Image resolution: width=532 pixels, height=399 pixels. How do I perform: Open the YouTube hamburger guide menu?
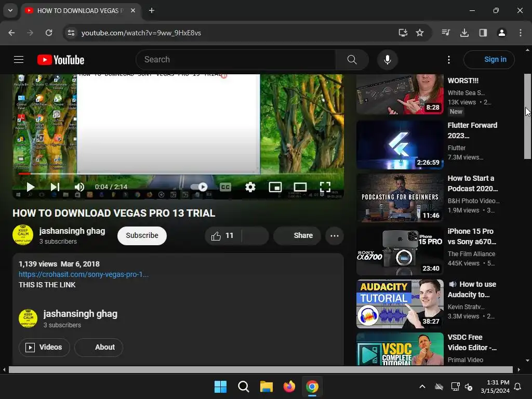[19, 60]
